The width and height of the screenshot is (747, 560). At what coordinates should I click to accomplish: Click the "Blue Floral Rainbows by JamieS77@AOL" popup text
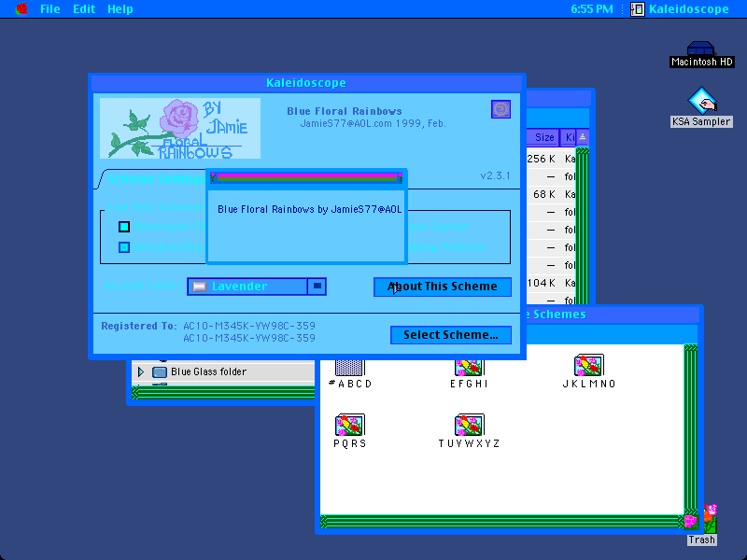pyautogui.click(x=310, y=209)
